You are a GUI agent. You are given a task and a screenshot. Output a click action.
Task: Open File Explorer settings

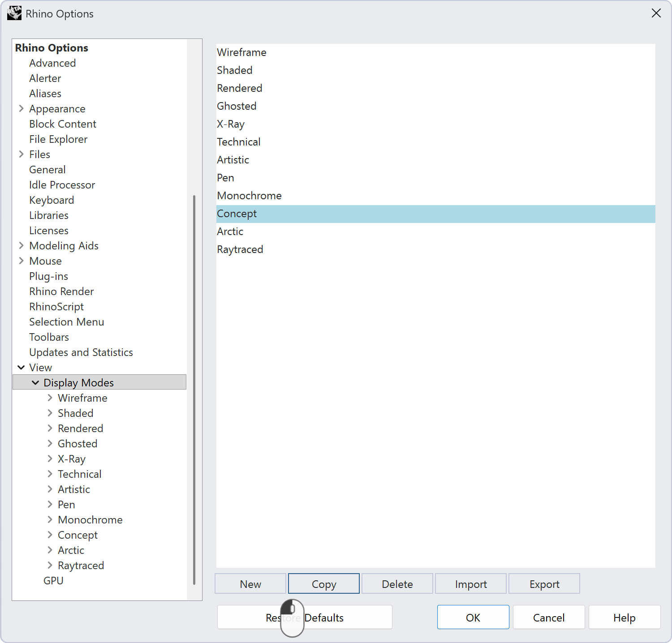tap(58, 139)
